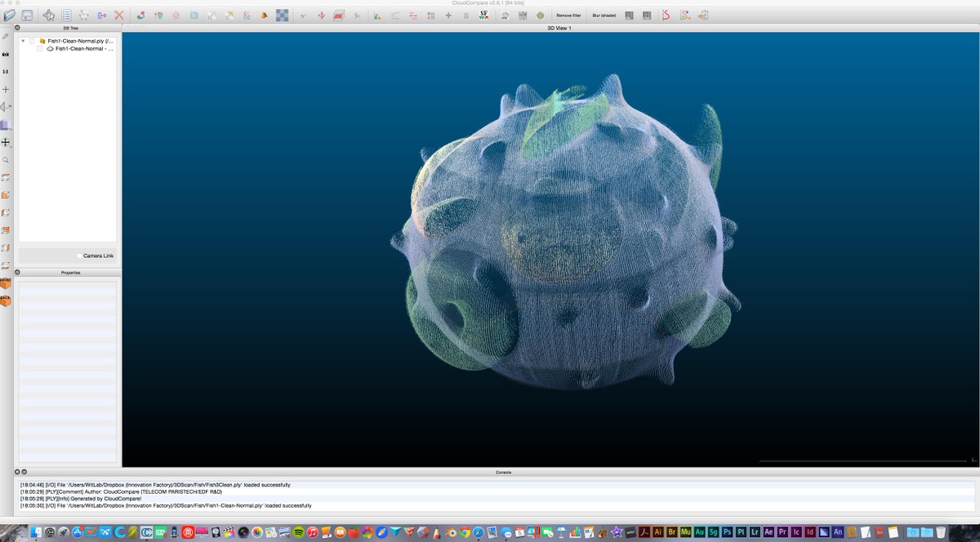Collapse the Fish1-Clean-Normal.ply tree node
The width and height of the screenshot is (980, 542).
[x=23, y=40]
